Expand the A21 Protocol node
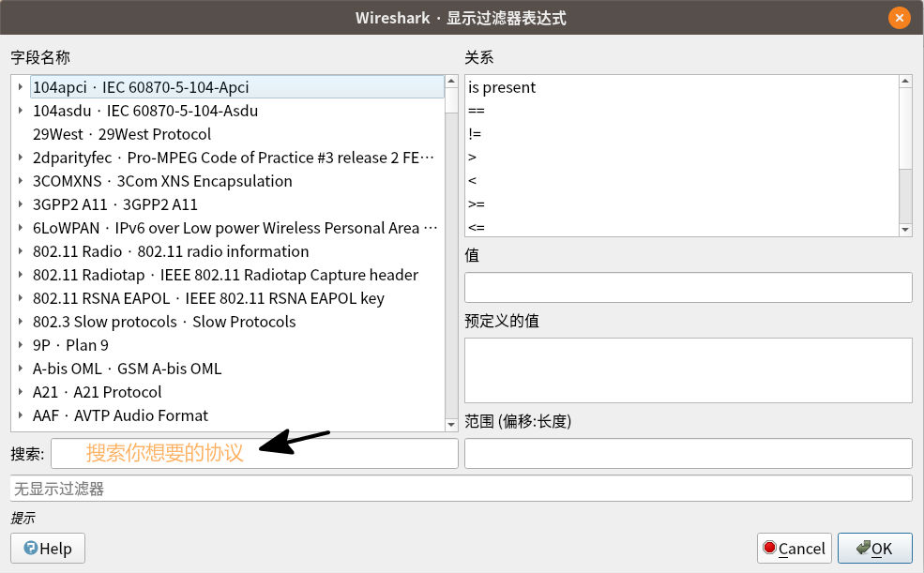924x573 pixels. coord(21,392)
